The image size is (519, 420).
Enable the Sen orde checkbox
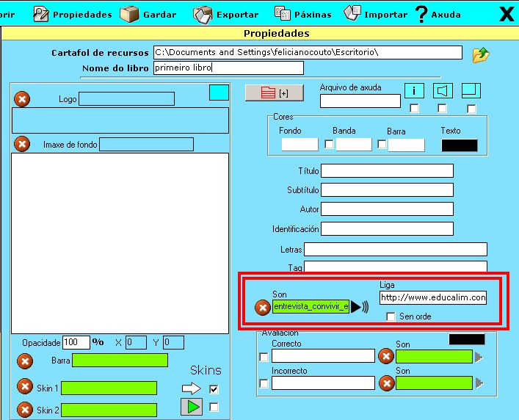coord(391,316)
